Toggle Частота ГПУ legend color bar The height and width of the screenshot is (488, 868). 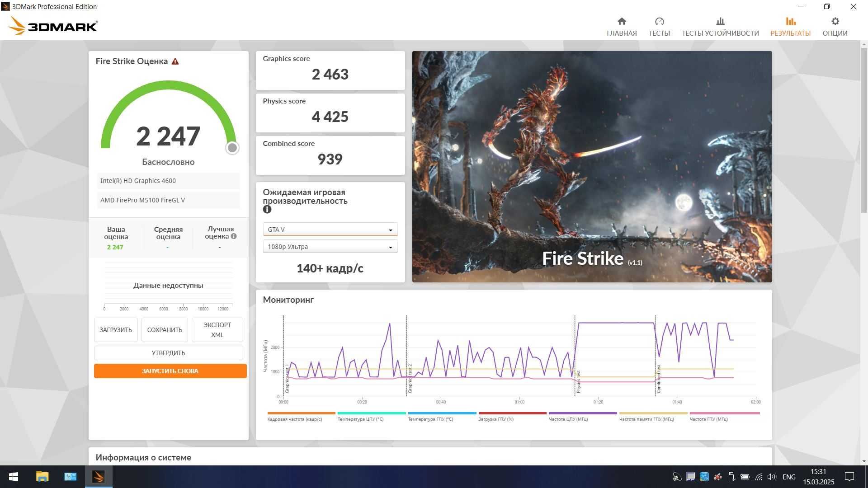(x=725, y=413)
